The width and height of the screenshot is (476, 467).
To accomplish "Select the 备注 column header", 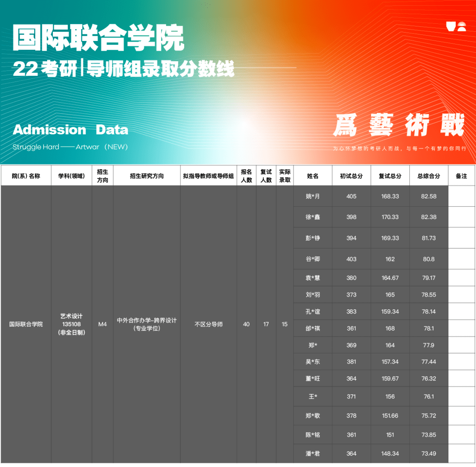I will coord(461,176).
